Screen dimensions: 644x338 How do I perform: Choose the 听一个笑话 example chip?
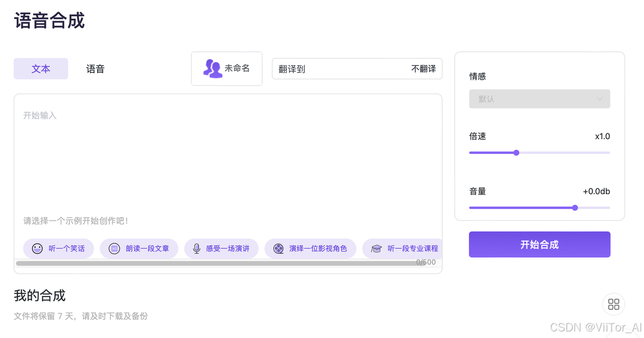58,248
